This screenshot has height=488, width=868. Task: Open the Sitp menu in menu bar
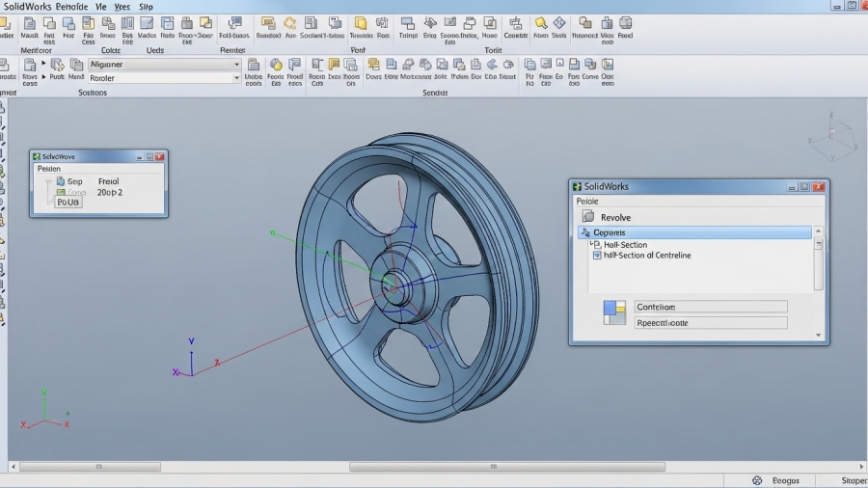pos(146,6)
